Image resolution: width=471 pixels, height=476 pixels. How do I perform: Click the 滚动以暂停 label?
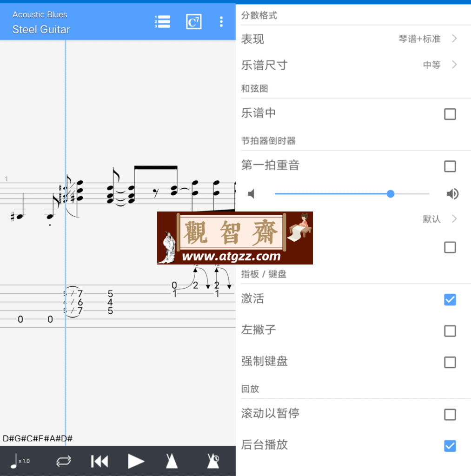(270, 413)
